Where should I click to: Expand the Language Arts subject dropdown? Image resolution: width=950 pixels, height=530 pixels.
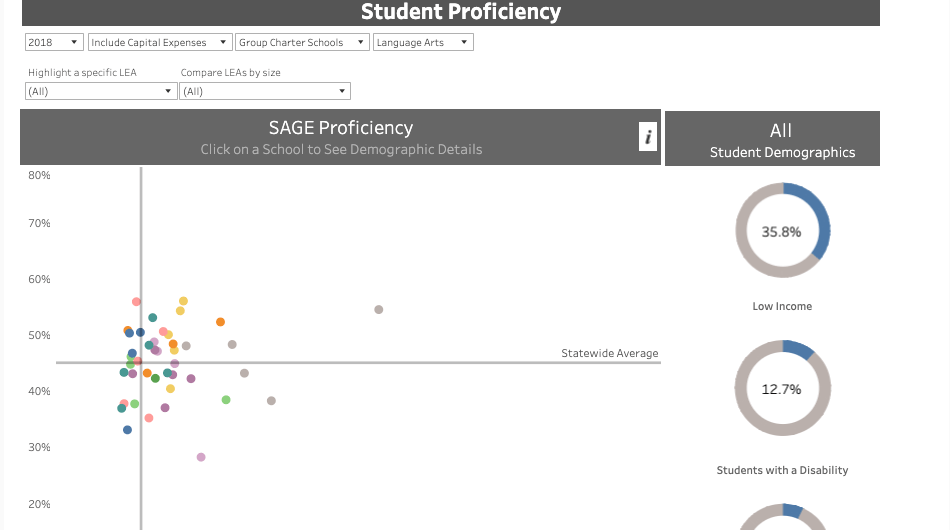pyautogui.click(x=422, y=42)
